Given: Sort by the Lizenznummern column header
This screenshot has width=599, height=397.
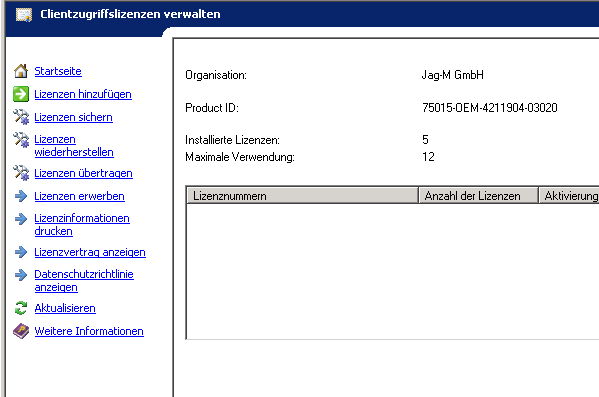Looking at the screenshot, I should (x=303, y=196).
